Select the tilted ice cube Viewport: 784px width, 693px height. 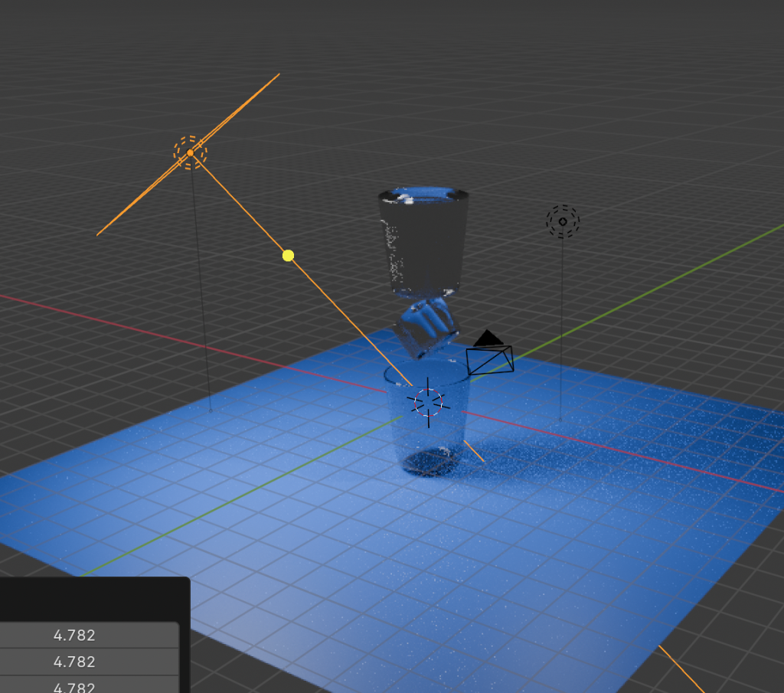pos(427,328)
